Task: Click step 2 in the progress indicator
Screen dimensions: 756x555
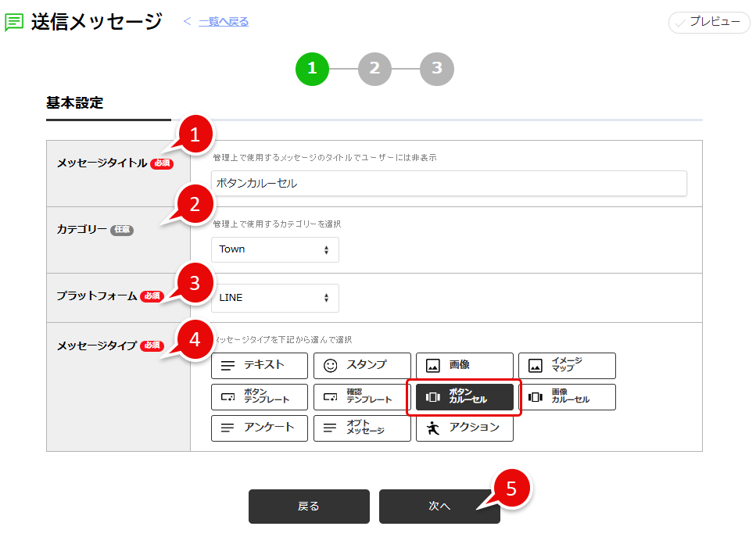Action: point(374,69)
